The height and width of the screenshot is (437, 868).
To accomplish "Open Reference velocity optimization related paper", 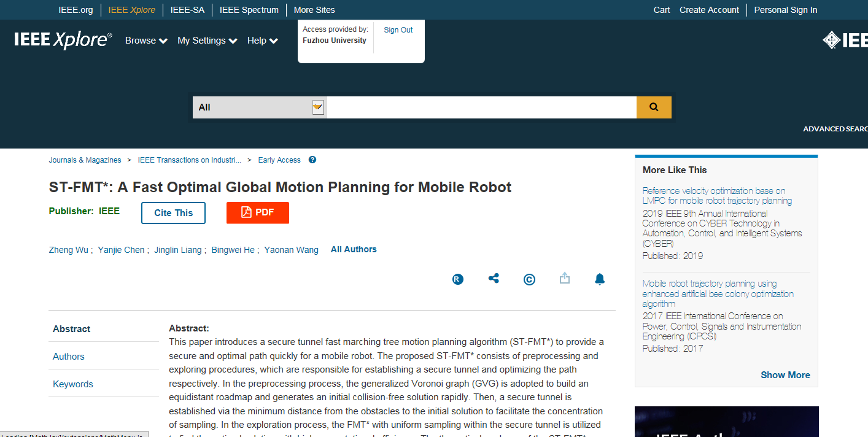I will 717,196.
